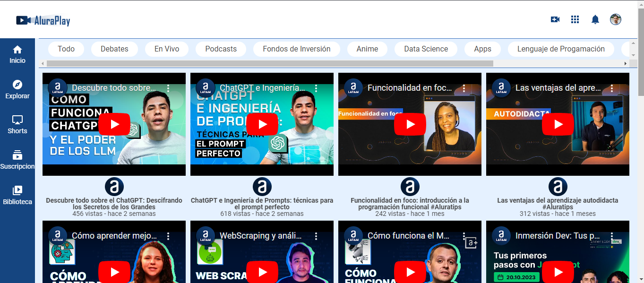Click Alura LATAM channel badge on 'ChatGPT e Ingeniería' thumbnail
The width and height of the screenshot is (644, 283).
point(206,88)
